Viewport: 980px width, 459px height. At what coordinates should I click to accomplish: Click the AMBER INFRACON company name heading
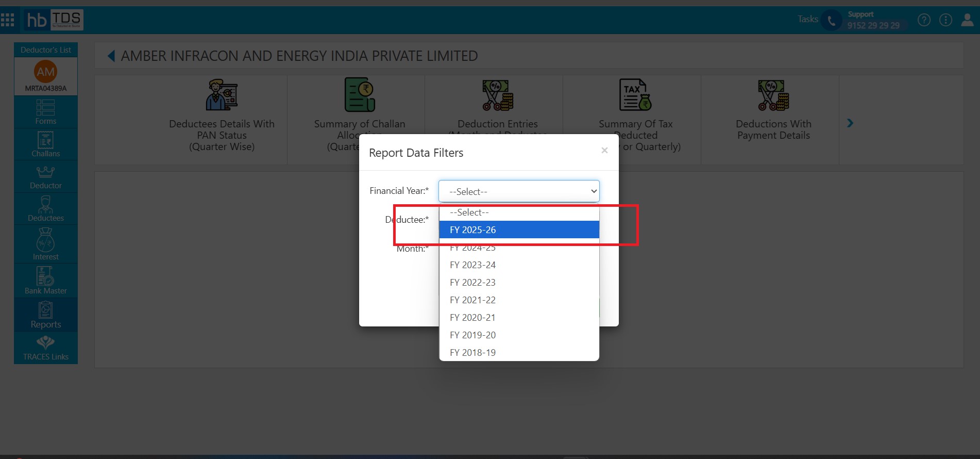pos(299,56)
